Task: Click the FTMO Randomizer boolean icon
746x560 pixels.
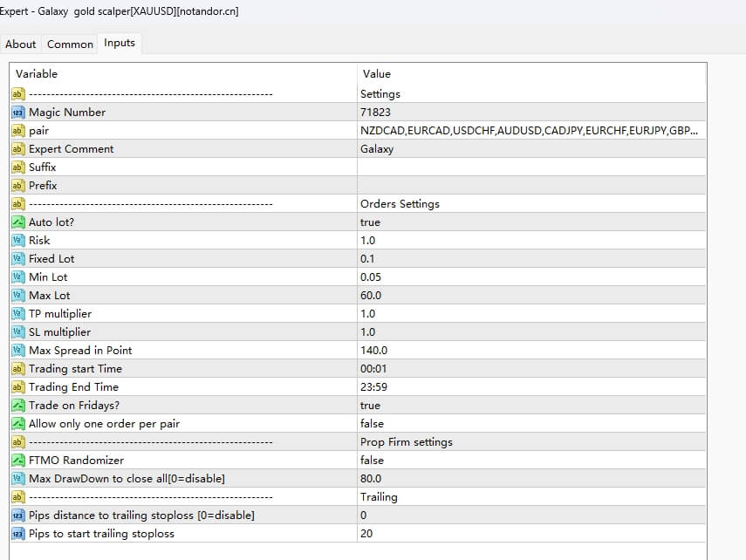Action: click(17, 461)
